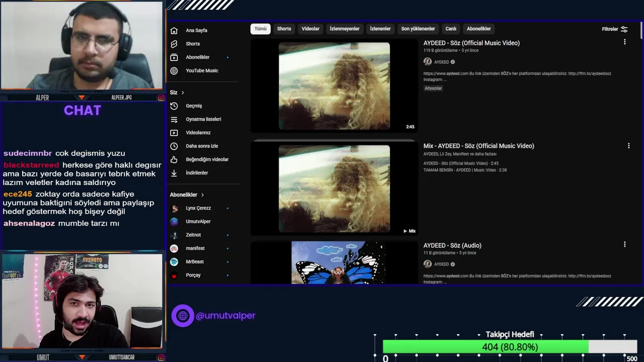644x362 pixels.
Task: Open manifest channel avatar
Action: [x=174, y=248]
